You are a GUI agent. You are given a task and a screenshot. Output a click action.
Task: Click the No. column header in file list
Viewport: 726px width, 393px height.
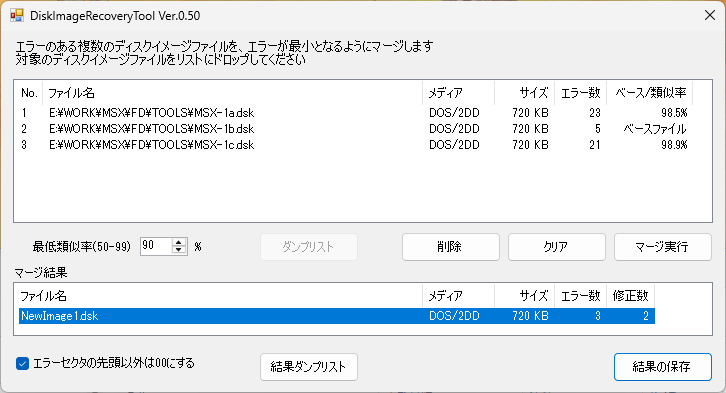(30, 93)
